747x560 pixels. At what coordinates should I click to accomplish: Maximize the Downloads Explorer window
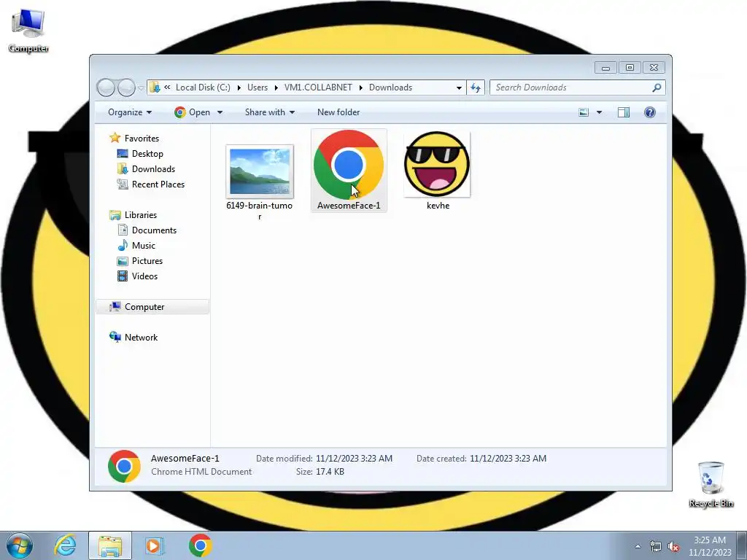click(x=630, y=68)
